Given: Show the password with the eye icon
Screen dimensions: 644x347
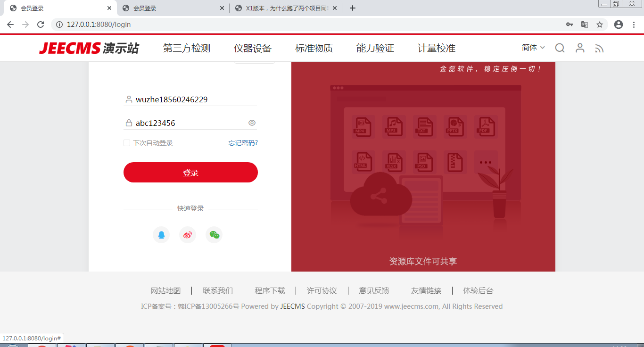Looking at the screenshot, I should click(x=252, y=123).
